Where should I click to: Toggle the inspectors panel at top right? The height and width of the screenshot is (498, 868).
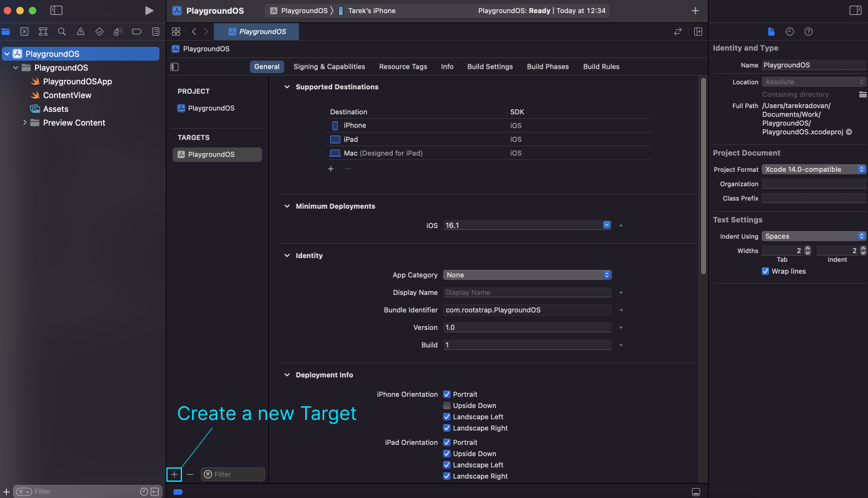[x=855, y=11]
